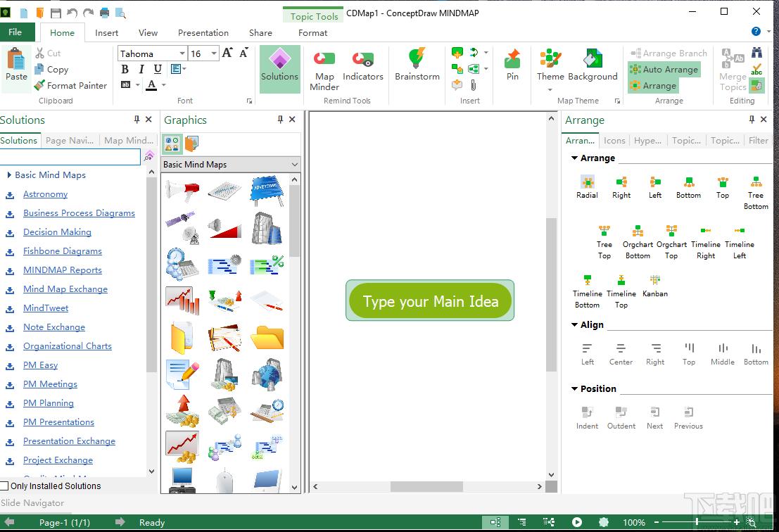This screenshot has height=532, width=779.
Task: Open the Astronomy solution link
Action: coord(45,194)
